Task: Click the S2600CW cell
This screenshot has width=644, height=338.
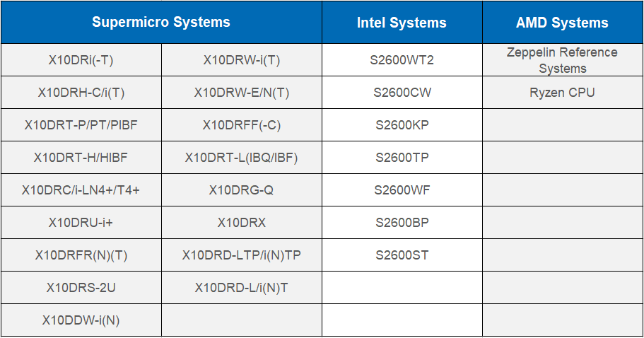Action: [402, 93]
